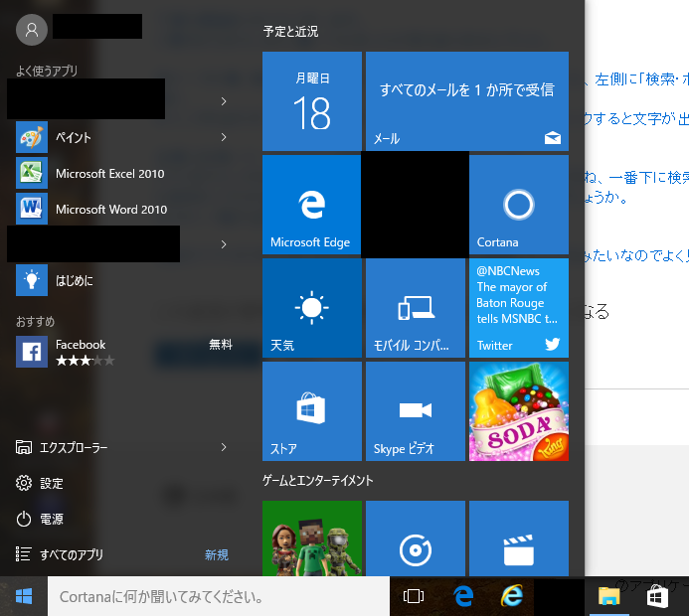Open the ストア (Store) tile
The height and width of the screenshot is (616, 689).
point(312,411)
